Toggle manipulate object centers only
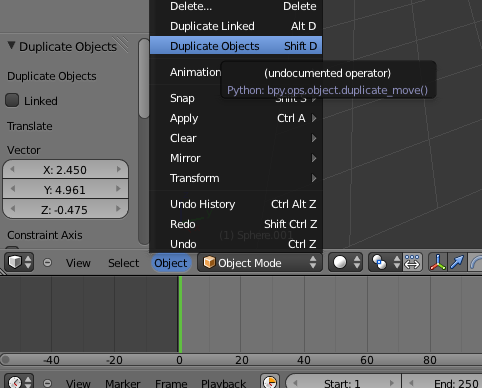 tap(413, 262)
